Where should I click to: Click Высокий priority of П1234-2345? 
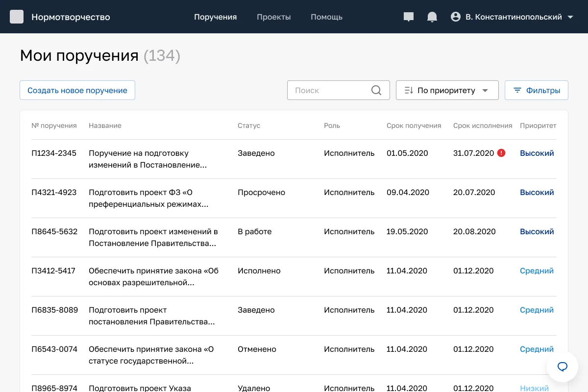(x=537, y=153)
